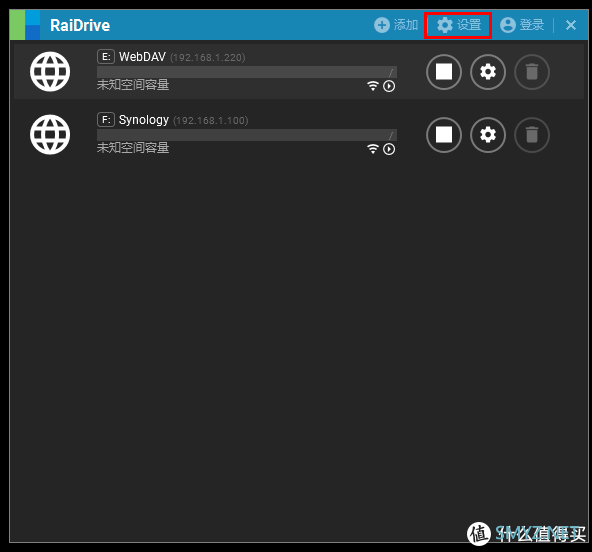Click 未知空间容量 under WebDAV
The height and width of the screenshot is (552, 592).
click(133, 85)
